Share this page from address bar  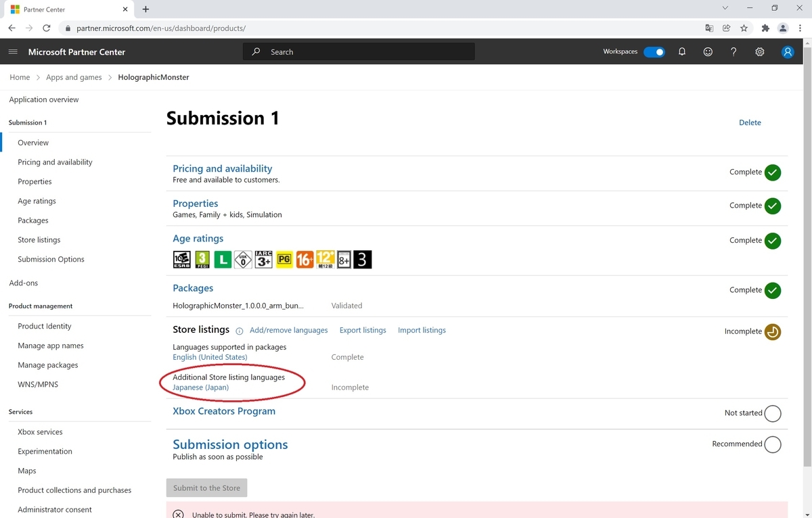point(726,28)
